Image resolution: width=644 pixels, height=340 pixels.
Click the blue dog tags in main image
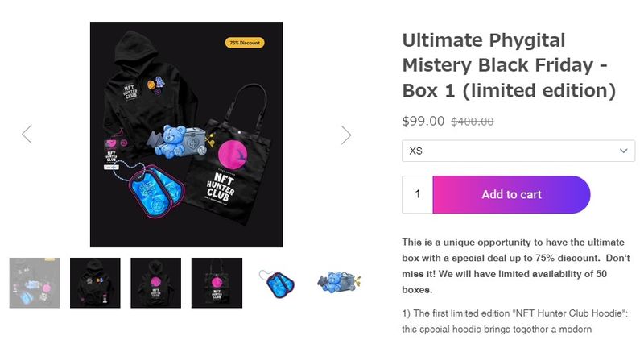(x=156, y=191)
